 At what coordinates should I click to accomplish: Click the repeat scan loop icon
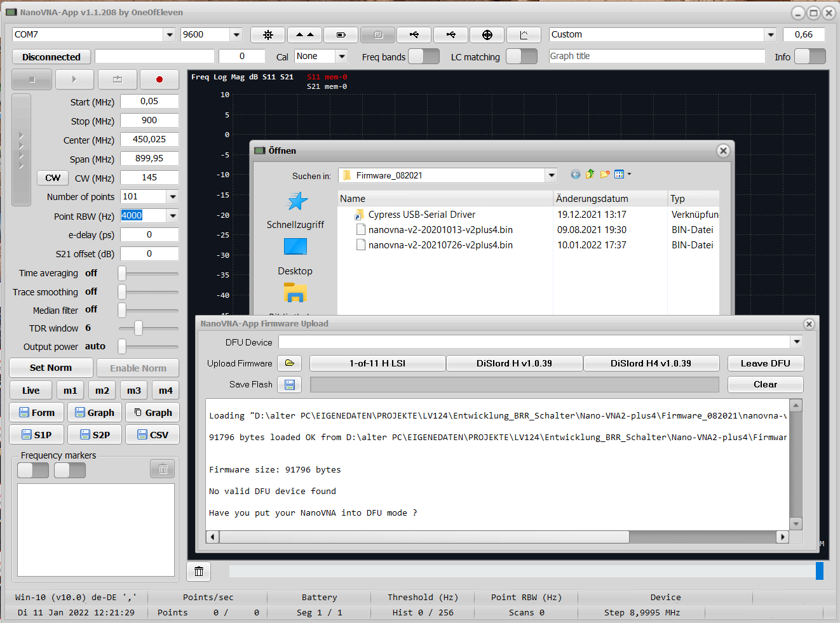click(118, 79)
